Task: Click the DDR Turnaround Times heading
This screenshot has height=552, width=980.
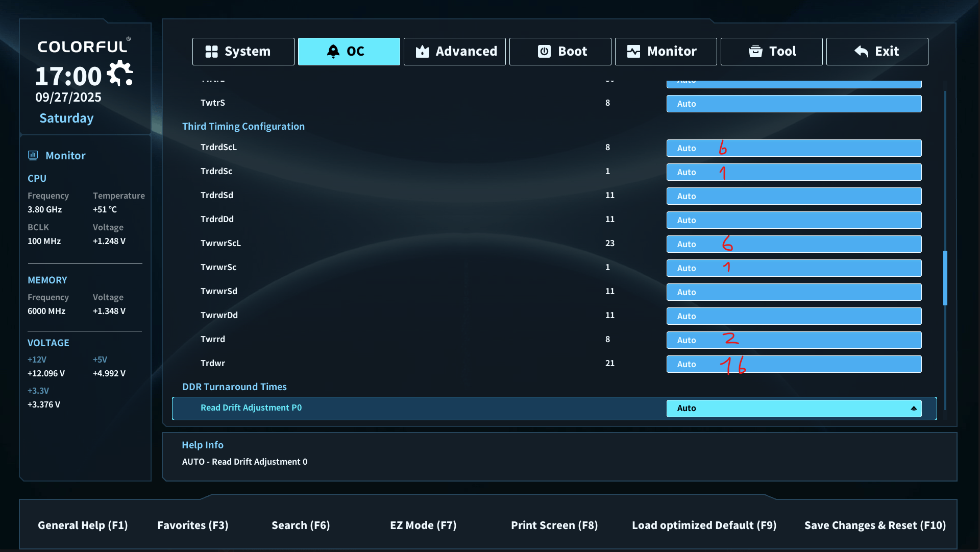Action: pyautogui.click(x=234, y=387)
